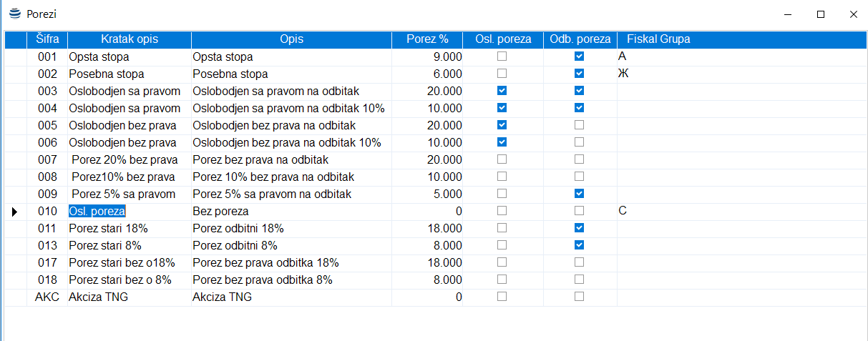The height and width of the screenshot is (341, 868).
Task: Click the current row arrow indicator
Action: coord(15,212)
